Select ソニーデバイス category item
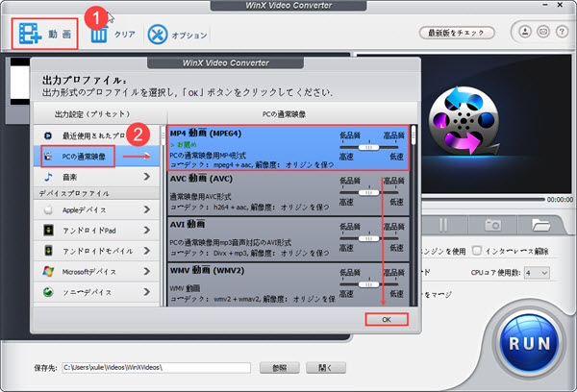Screen dimensions: 577x392 96,292
